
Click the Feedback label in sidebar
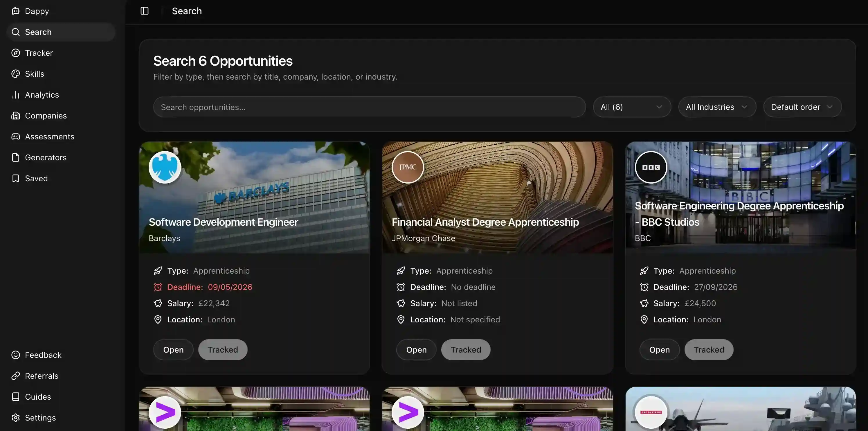43,355
